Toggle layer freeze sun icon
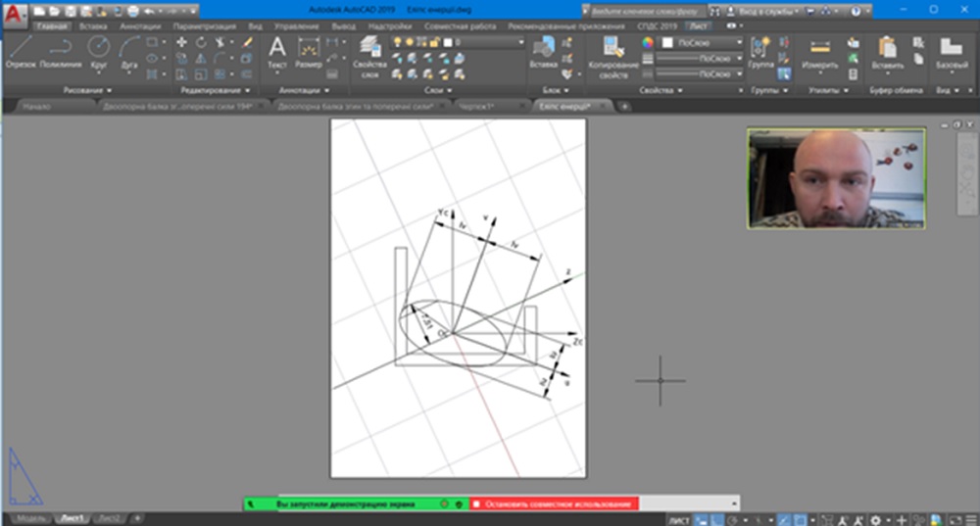 pos(410,42)
